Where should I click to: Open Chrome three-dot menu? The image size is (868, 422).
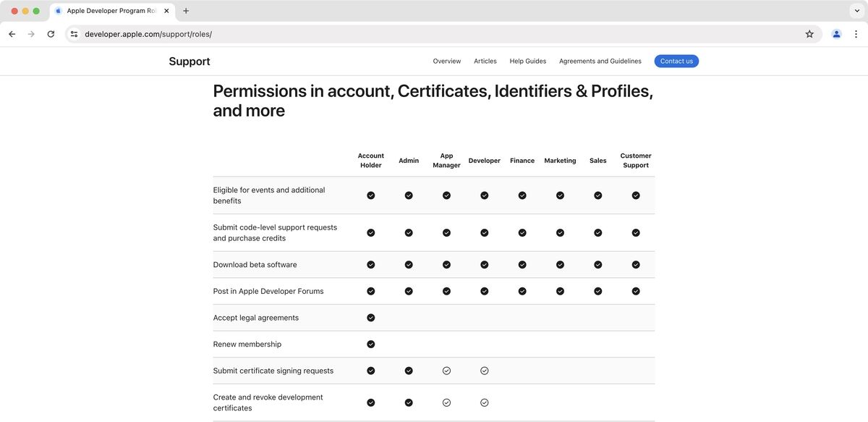pos(856,34)
